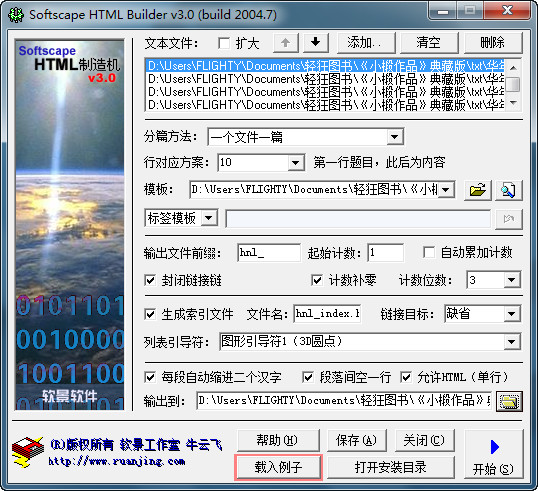Image resolution: width=538 pixels, height=491 pixels.
Task: Click 清空 to clear file list
Action: (429, 43)
